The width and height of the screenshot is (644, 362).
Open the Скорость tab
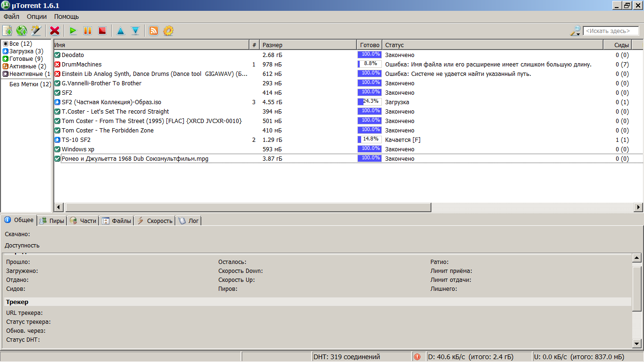pyautogui.click(x=155, y=221)
